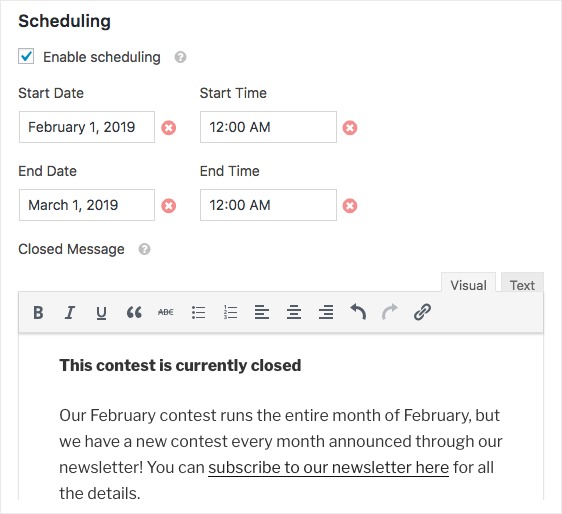Apply italic formatting

[70, 312]
